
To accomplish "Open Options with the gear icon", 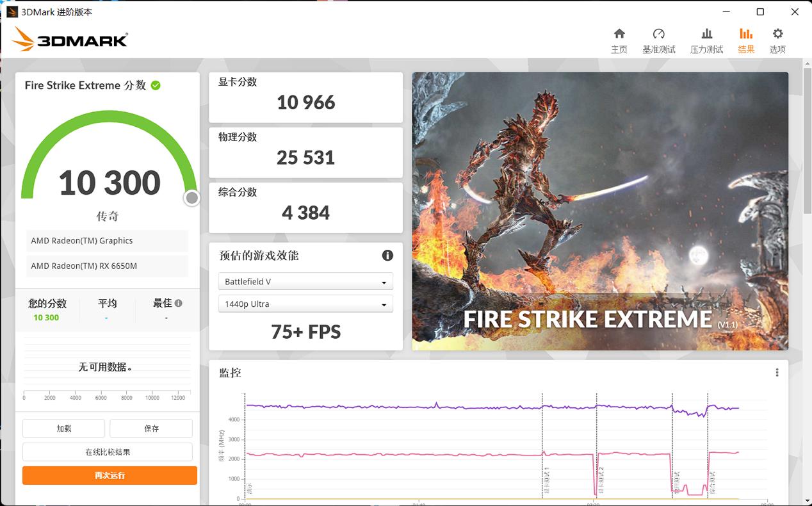I will (x=777, y=34).
